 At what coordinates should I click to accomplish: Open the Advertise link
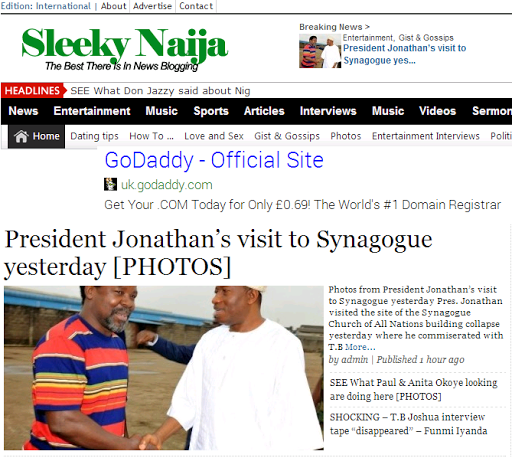pyautogui.click(x=152, y=6)
